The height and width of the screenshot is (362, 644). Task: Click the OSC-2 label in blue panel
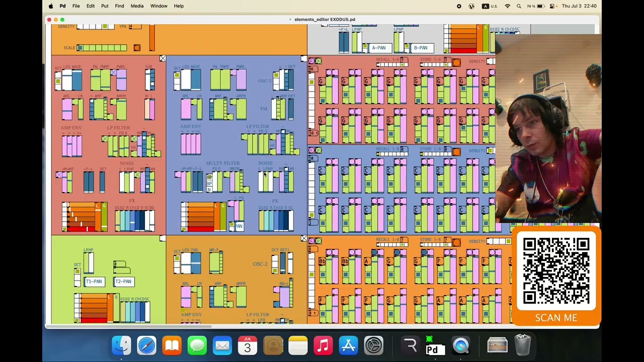[265, 81]
